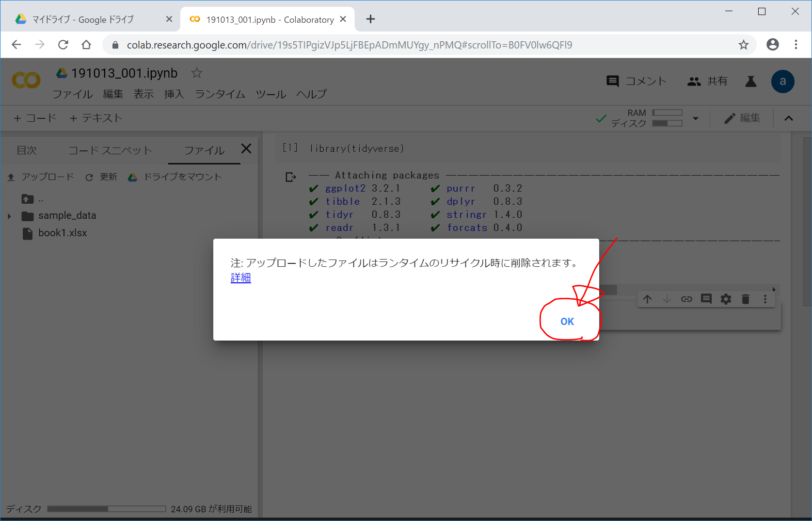Open the ランタイム menu
This screenshot has width=812, height=521.
(220, 94)
